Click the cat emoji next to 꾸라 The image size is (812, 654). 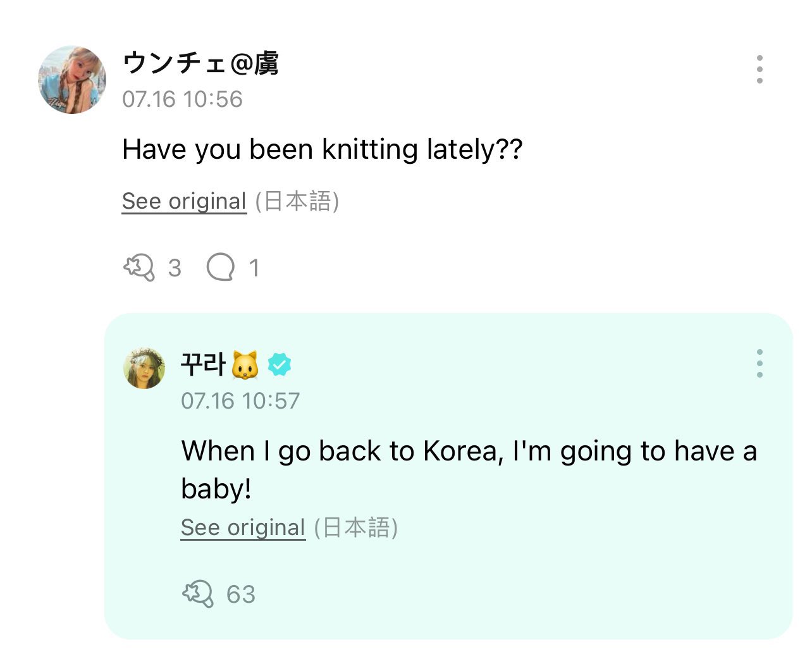click(x=245, y=365)
